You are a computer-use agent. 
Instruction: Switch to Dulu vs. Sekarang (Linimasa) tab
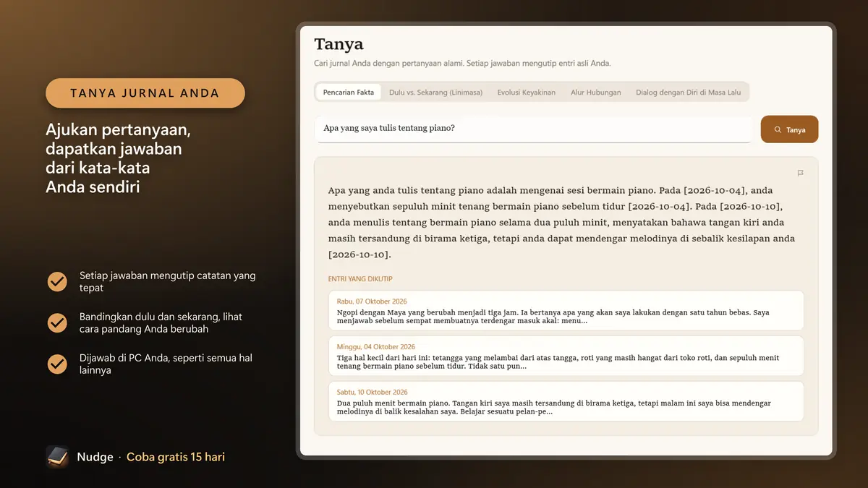pos(435,93)
